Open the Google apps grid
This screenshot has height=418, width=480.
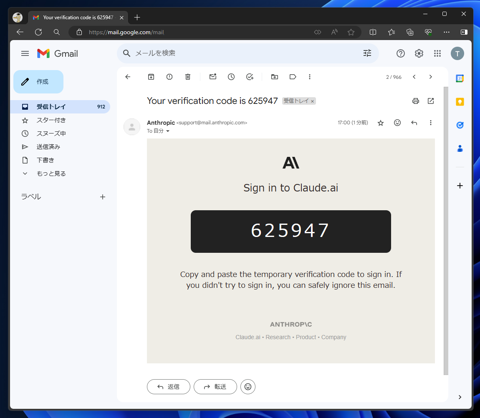pyautogui.click(x=437, y=53)
